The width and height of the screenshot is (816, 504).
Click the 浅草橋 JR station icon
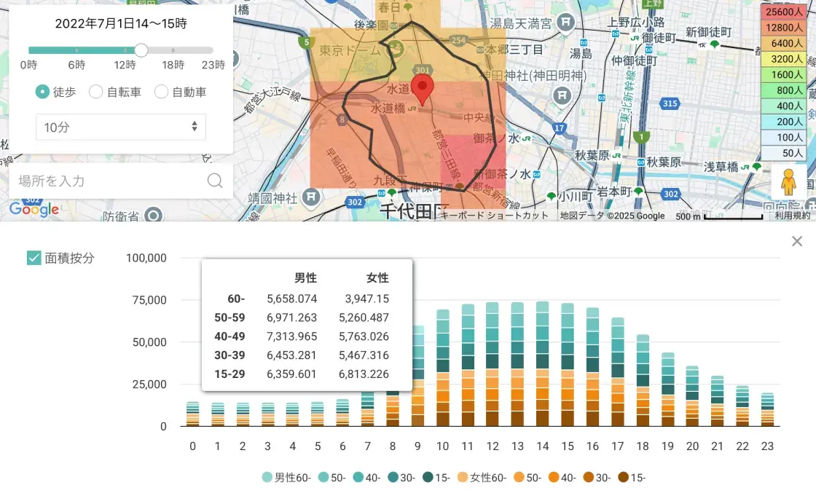tap(745, 167)
